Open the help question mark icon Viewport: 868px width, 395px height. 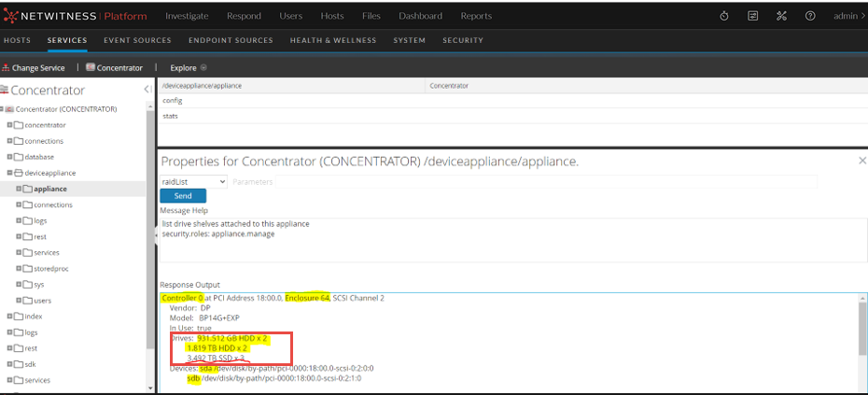(810, 16)
